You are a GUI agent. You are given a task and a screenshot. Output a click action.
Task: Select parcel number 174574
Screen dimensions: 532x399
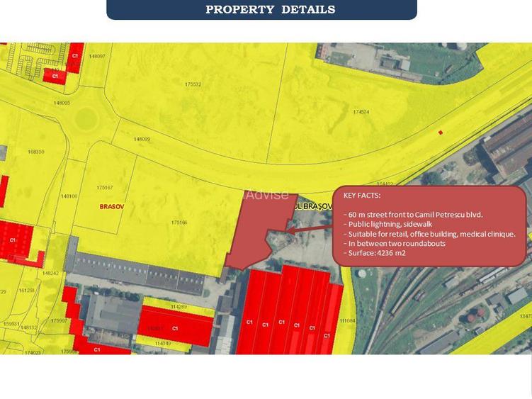[361, 112]
